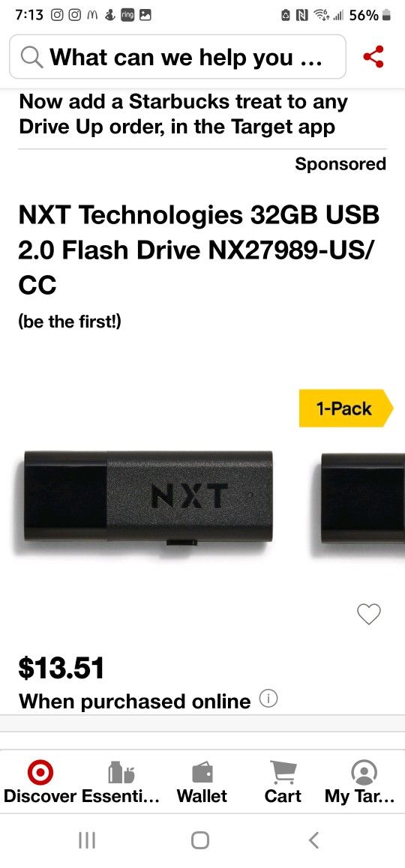The image size is (405, 868).
Task: Tap the Android back navigation button
Action: (313, 840)
